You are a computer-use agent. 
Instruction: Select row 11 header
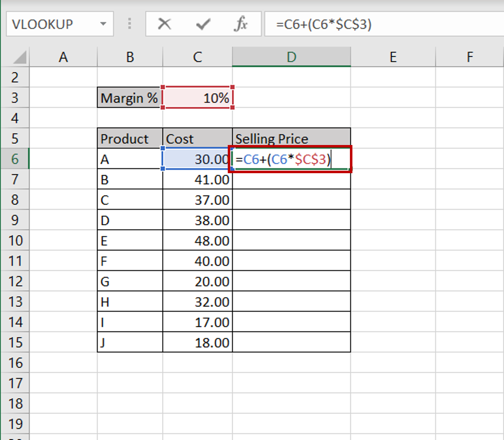(15, 261)
